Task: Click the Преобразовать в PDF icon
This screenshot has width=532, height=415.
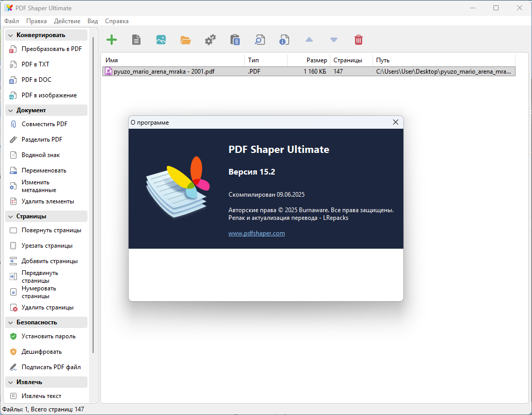Action: tap(13, 49)
